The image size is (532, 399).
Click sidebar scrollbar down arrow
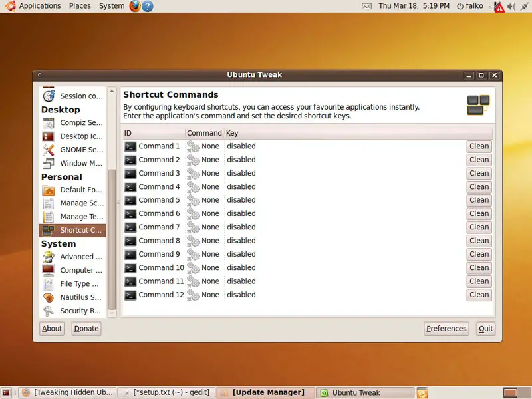pos(112,313)
